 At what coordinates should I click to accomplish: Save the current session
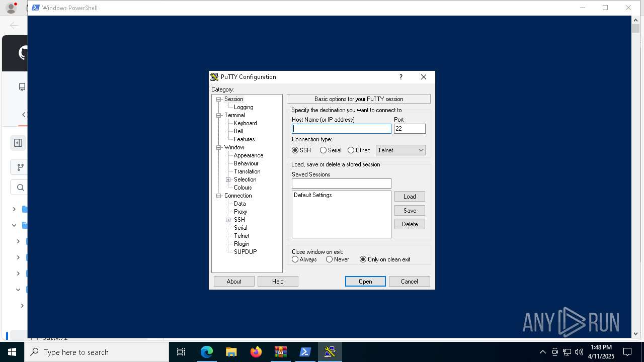(x=410, y=211)
